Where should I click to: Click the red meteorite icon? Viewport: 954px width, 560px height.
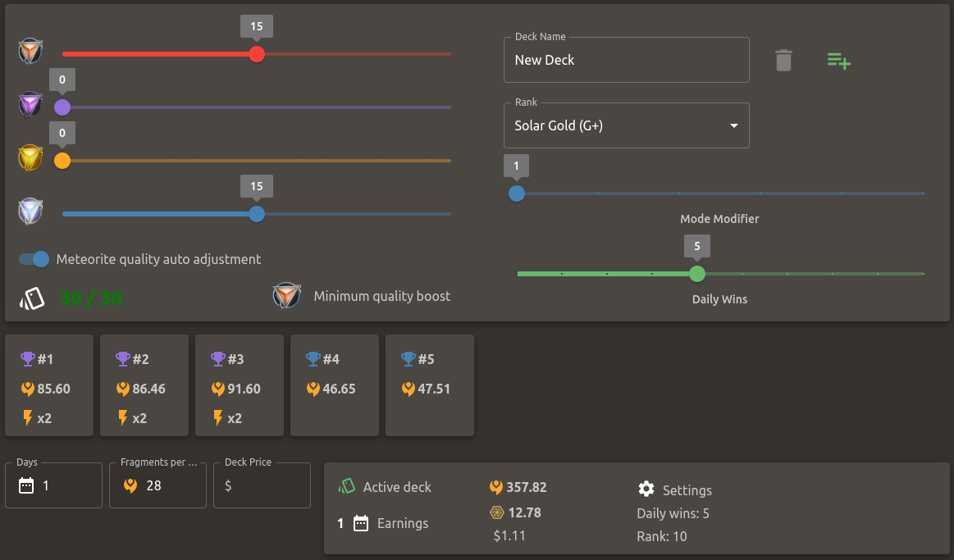click(x=30, y=51)
